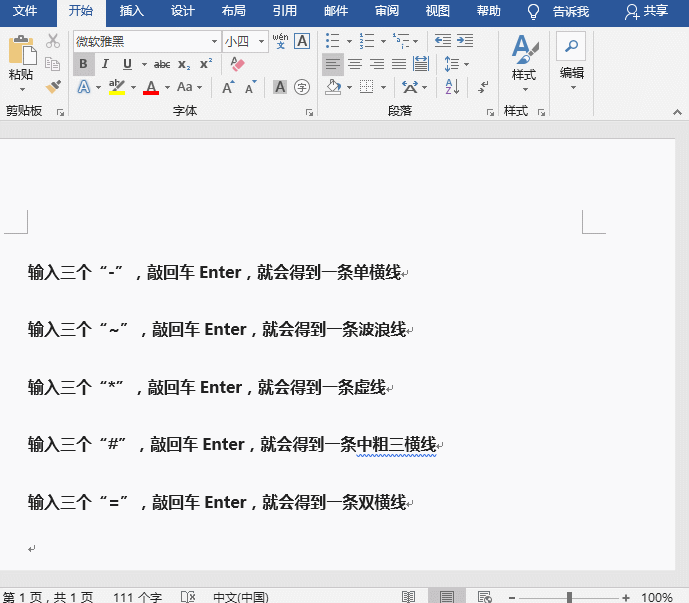Click the zoom slider handle

[x=569, y=597]
